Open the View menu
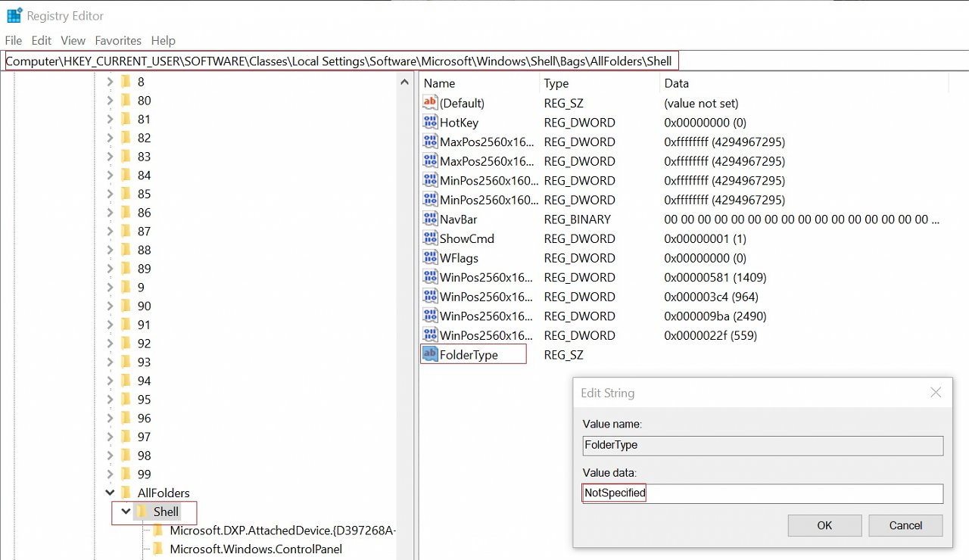The height and width of the screenshot is (560, 969). click(73, 41)
